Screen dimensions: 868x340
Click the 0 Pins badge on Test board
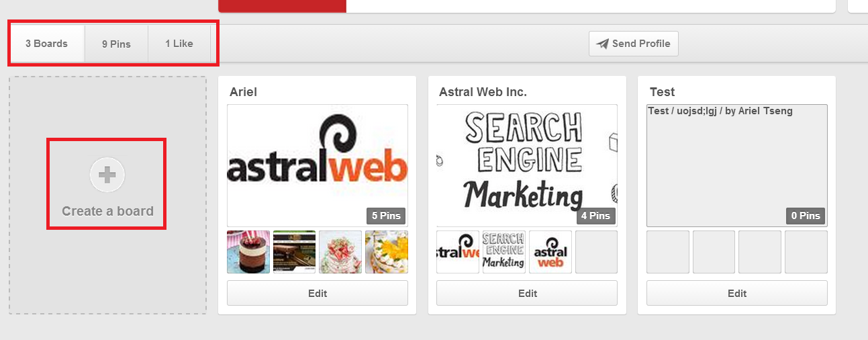(x=806, y=216)
